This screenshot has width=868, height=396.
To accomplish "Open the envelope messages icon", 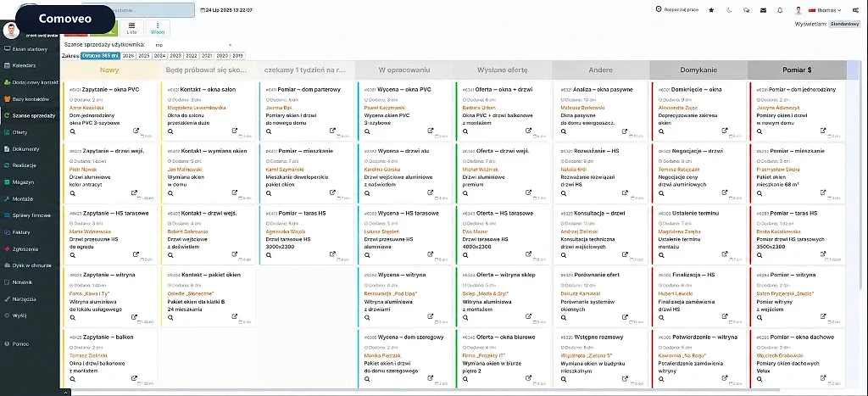I will click(x=764, y=10).
